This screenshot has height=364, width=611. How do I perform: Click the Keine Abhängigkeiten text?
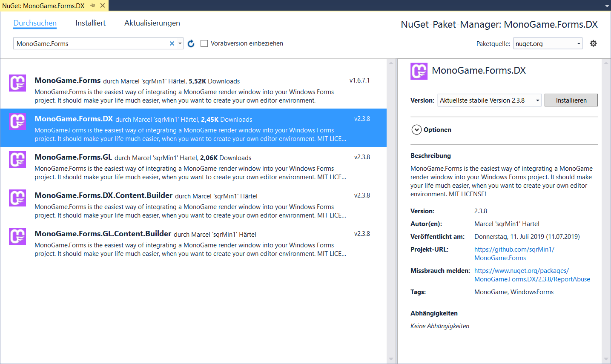pyautogui.click(x=440, y=326)
